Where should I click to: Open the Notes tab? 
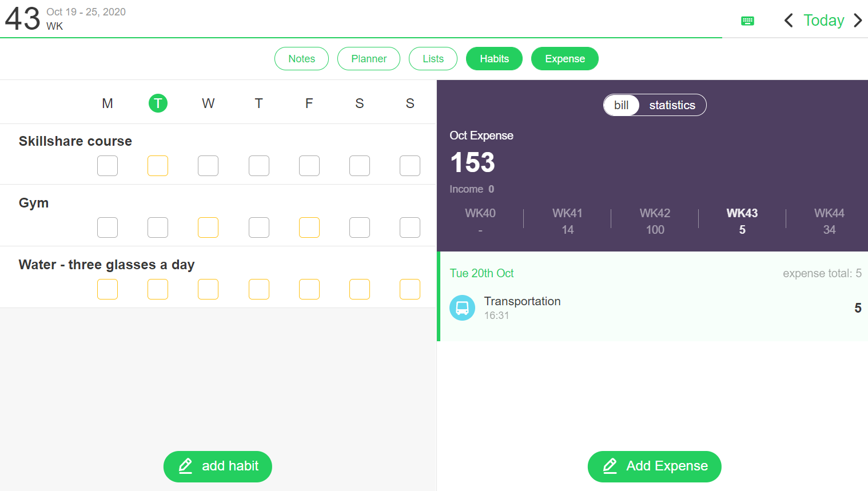click(x=301, y=58)
